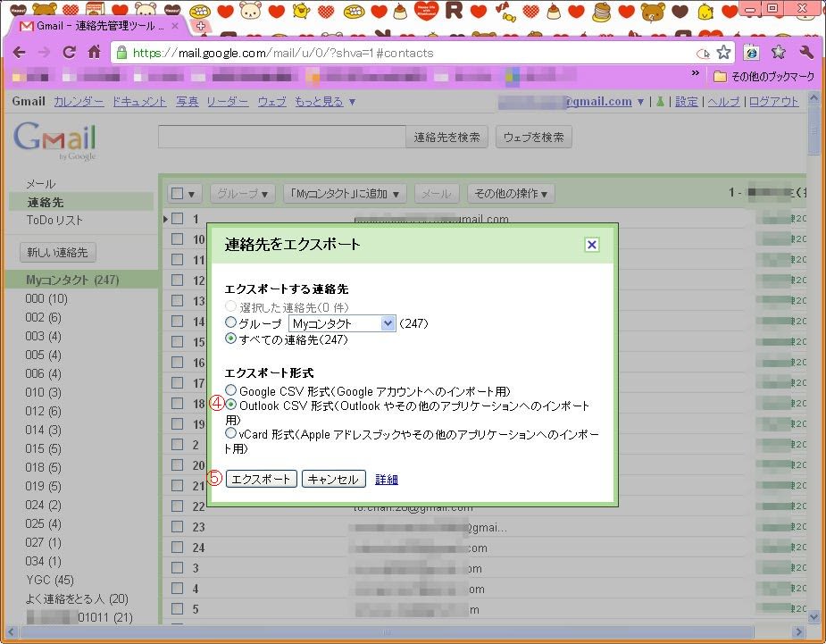
Task: Click the 詳細 link in dialog
Action: pyautogui.click(x=387, y=480)
